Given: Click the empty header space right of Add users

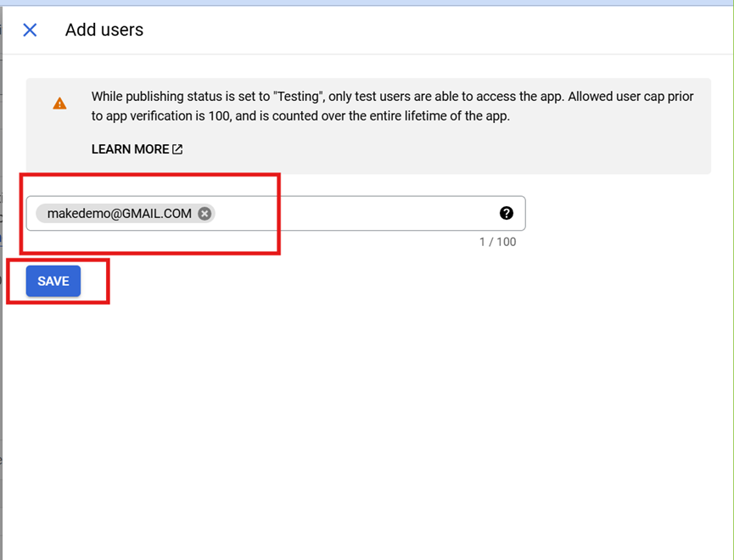Looking at the screenshot, I should point(424,31).
